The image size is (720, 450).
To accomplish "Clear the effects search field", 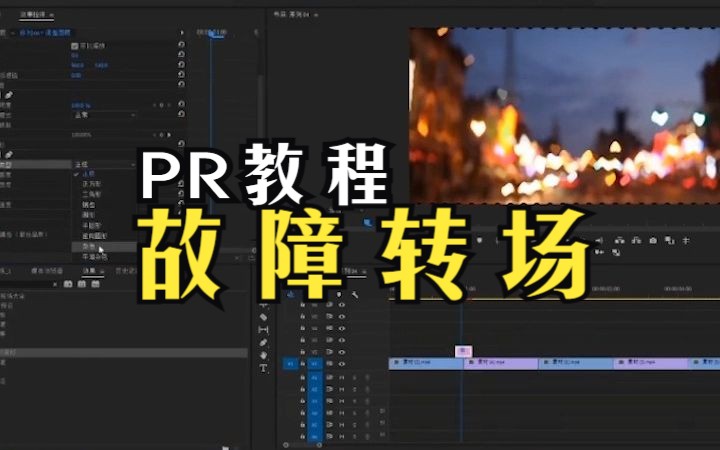I will tap(55, 285).
